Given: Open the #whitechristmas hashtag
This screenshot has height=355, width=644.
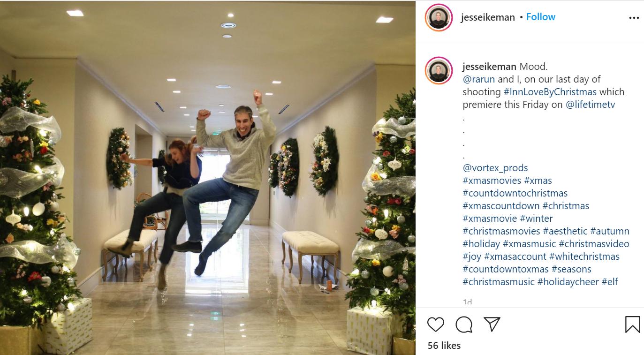Looking at the screenshot, I should [584, 257].
